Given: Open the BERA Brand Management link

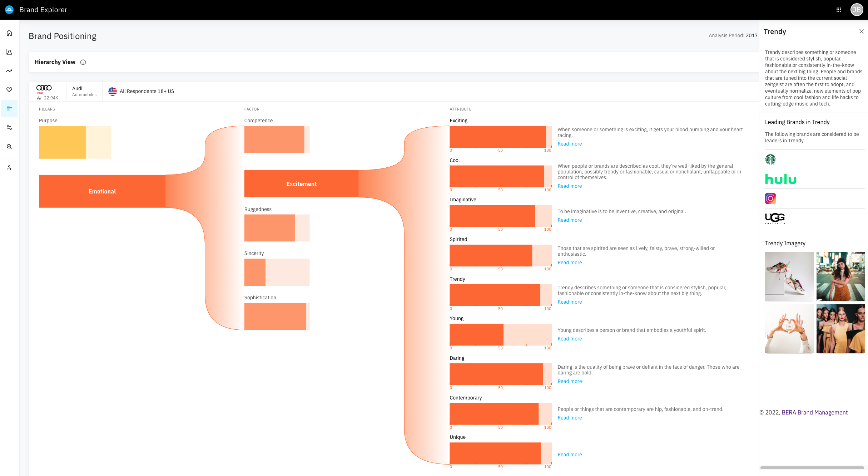Looking at the screenshot, I should click(814, 412).
